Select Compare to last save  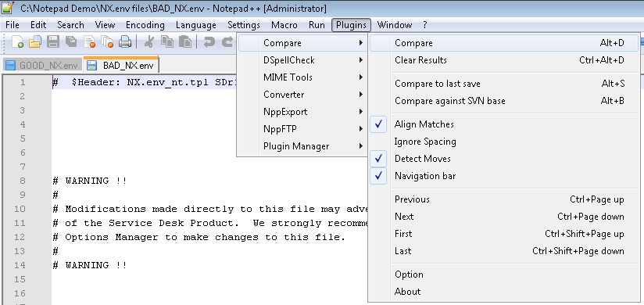(503, 84)
